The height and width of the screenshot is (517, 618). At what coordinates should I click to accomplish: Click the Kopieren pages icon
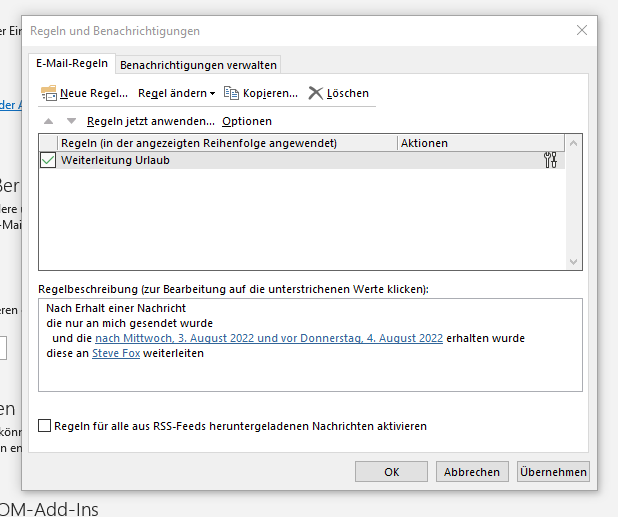[231, 93]
